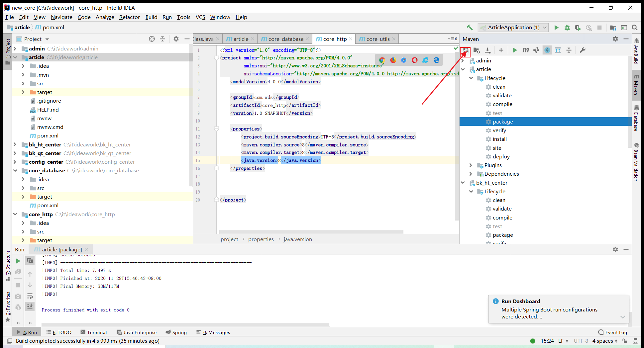Open in Firefox browser icon
The height and width of the screenshot is (348, 644).
point(393,60)
